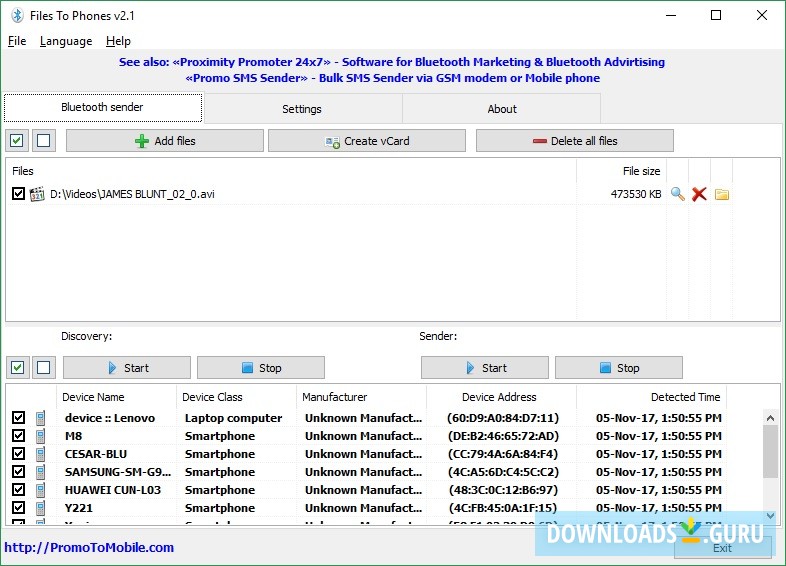This screenshot has width=786, height=566.
Task: Click the magnifier preview icon for JAMES BLUNT file
Action: pyautogui.click(x=678, y=194)
